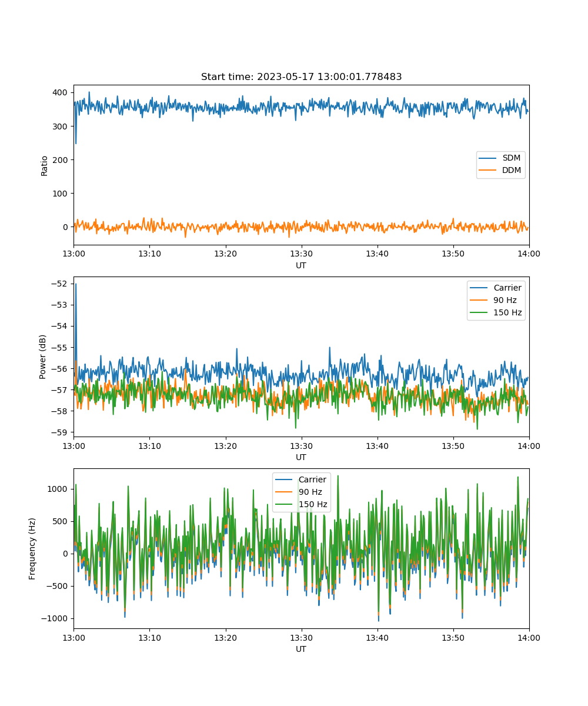Select the 'Frequency (Hz)' y-axis label
The height and width of the screenshot is (706, 588).
pos(32,549)
